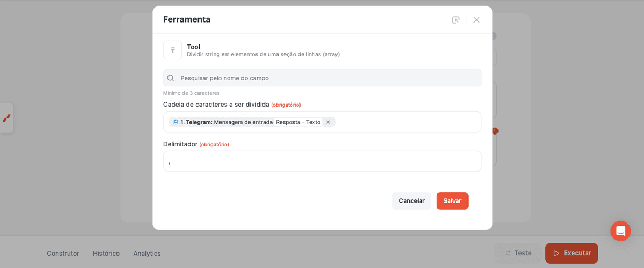Screen dimensions: 644x268
Task: Click the pop-out icon in the Ferramenta header
Action: tap(456, 20)
